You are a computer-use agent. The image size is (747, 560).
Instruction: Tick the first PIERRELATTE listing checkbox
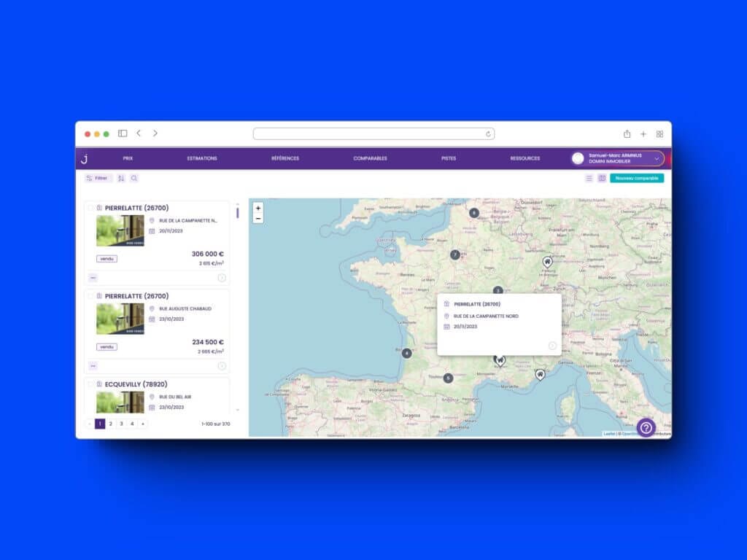pos(90,208)
